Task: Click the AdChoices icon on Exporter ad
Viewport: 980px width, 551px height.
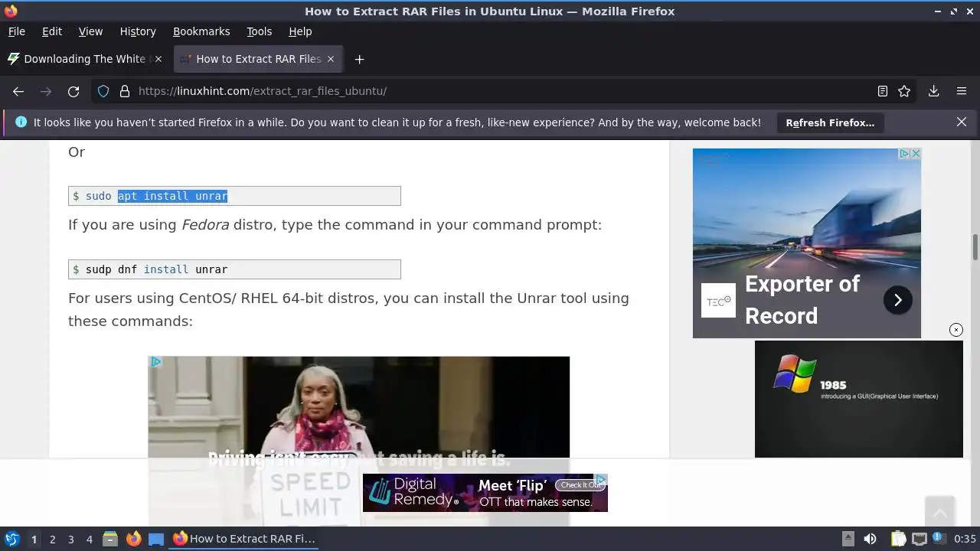Action: [x=903, y=154]
